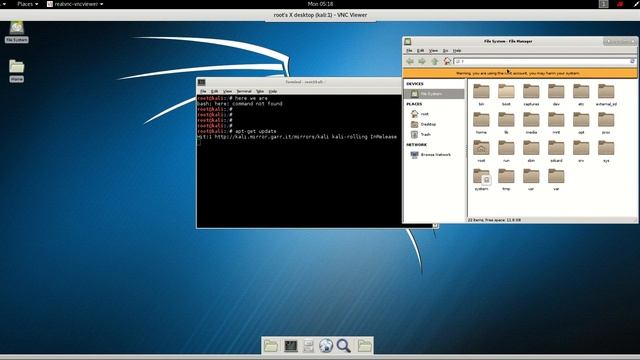The height and width of the screenshot is (360, 640).
Task: Open web browser globe in dock
Action: pos(326,346)
